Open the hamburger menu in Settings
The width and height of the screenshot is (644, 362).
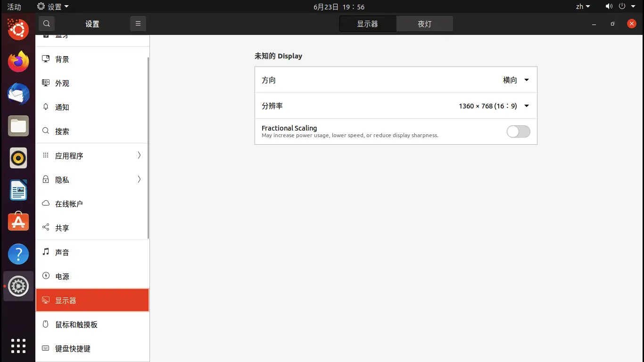pyautogui.click(x=138, y=24)
